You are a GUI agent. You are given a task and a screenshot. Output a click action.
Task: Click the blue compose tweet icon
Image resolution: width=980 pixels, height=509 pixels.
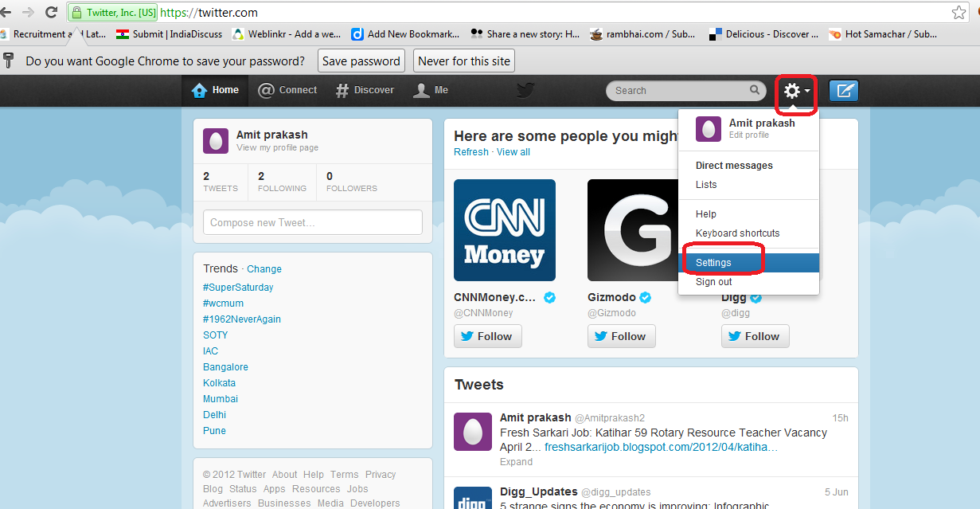click(844, 91)
